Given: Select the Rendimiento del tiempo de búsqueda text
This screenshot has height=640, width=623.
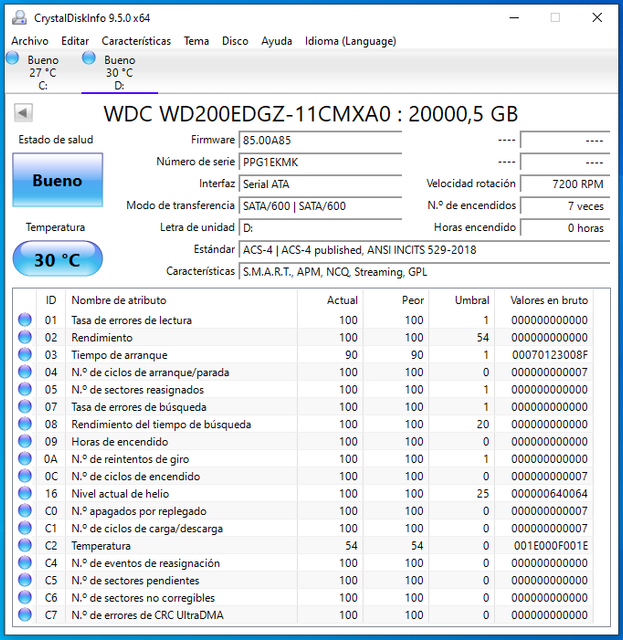Looking at the screenshot, I should point(161,424).
